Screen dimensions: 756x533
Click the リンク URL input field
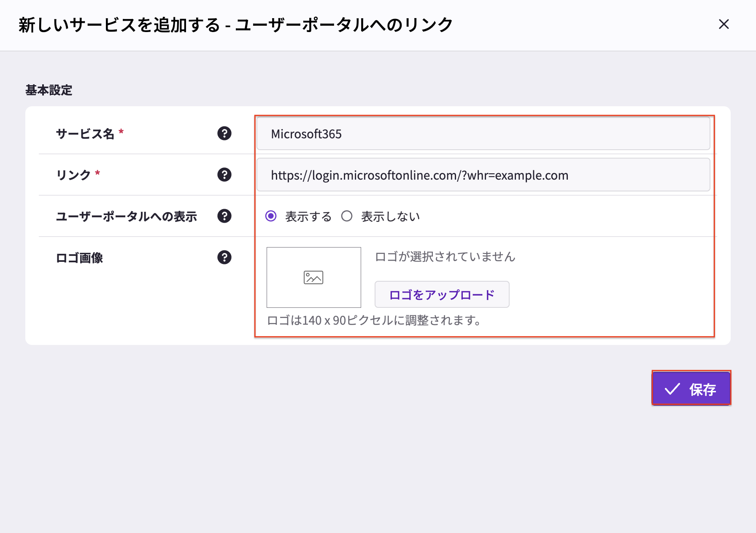483,175
